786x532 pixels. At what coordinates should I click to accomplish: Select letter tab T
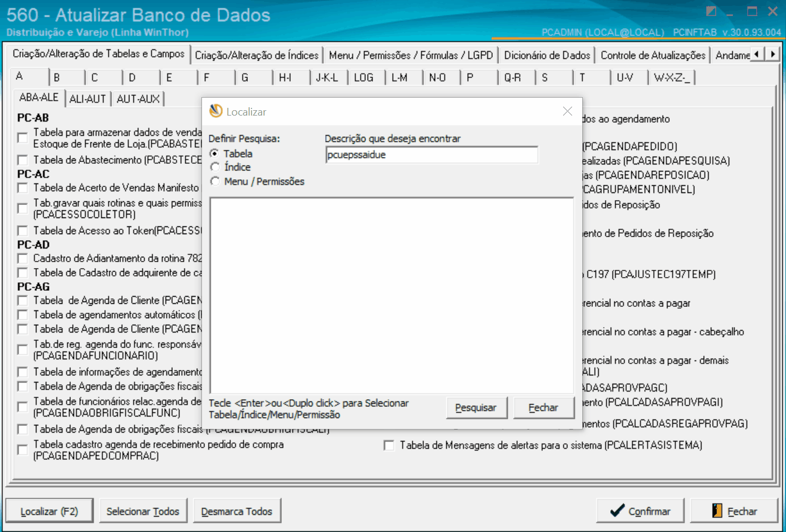(x=592, y=77)
